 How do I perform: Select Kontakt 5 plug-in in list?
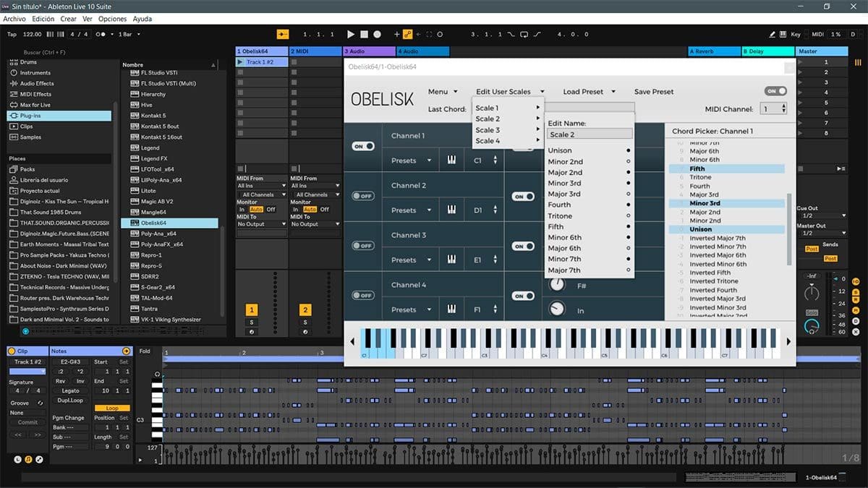tap(153, 116)
